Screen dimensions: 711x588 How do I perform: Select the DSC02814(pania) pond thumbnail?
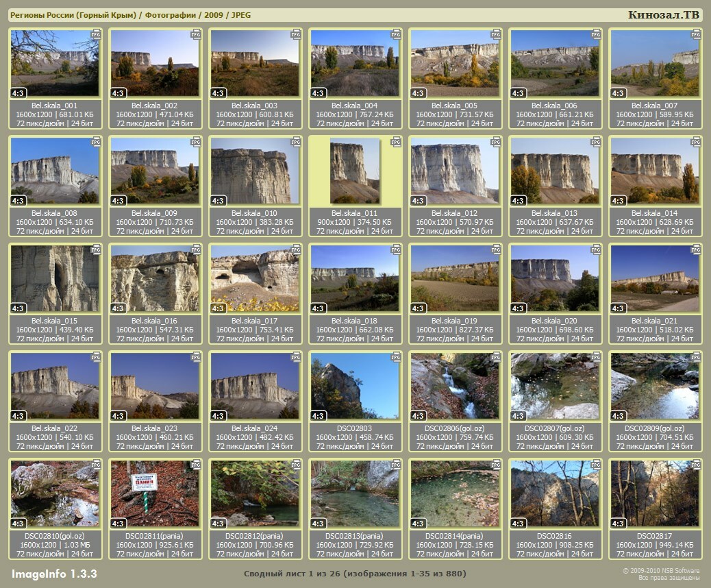click(x=455, y=493)
